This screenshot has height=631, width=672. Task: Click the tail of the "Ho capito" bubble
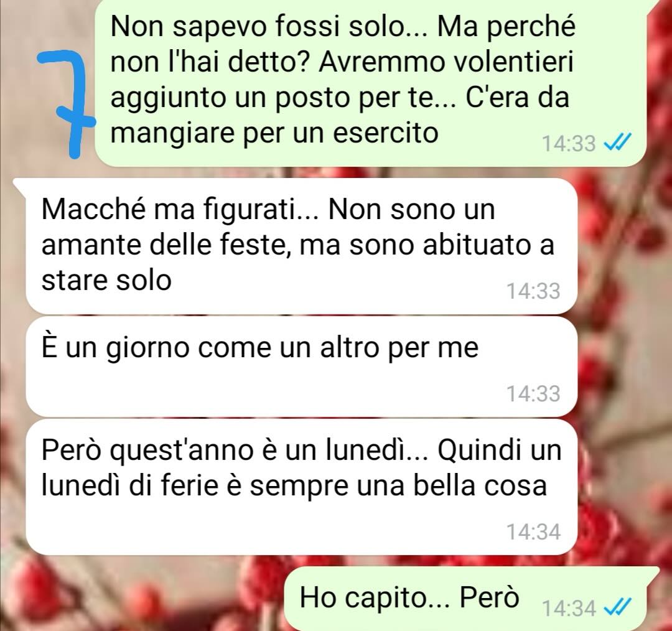[x=653, y=572]
